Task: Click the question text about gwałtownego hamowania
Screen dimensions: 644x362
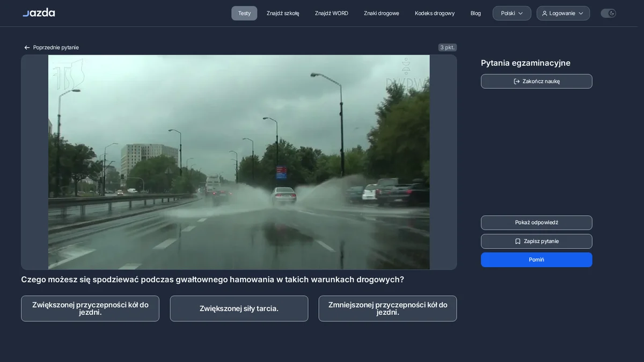Action: [213, 279]
